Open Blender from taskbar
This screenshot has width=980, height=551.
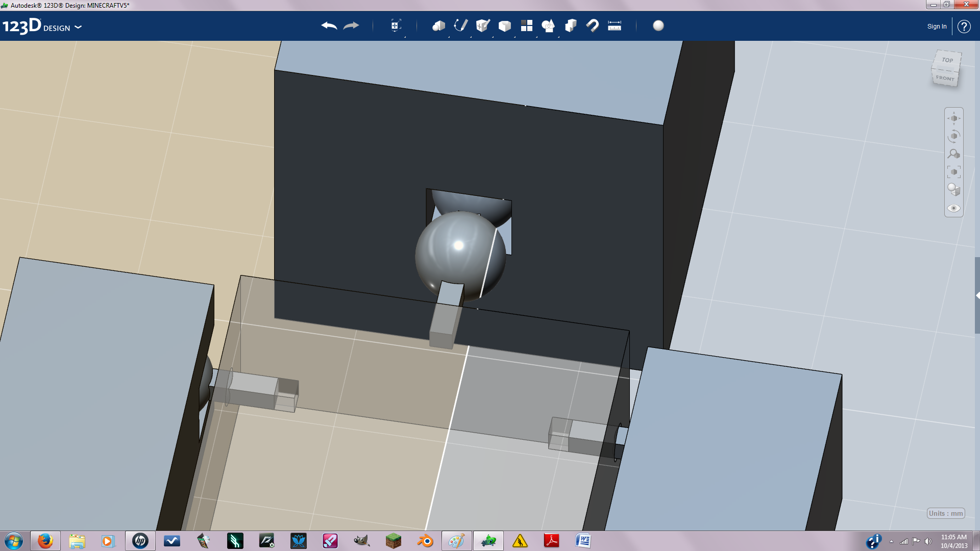pyautogui.click(x=425, y=541)
